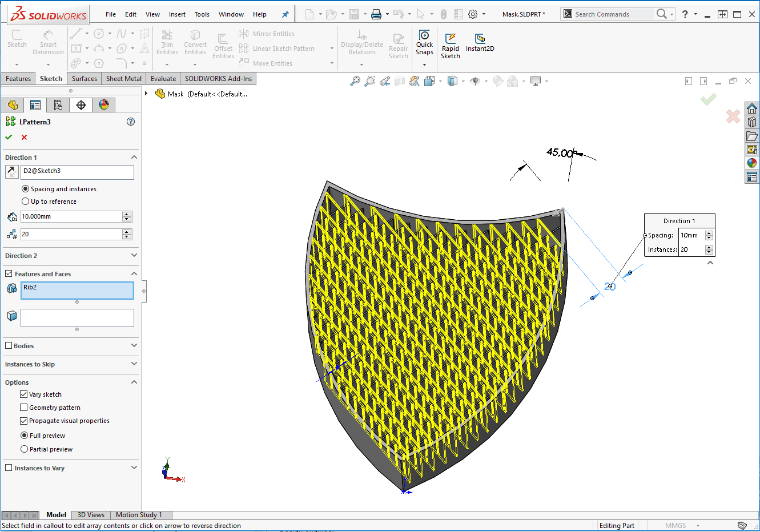Enable the Geometry pattern checkbox
This screenshot has height=532, width=760.
24,408
